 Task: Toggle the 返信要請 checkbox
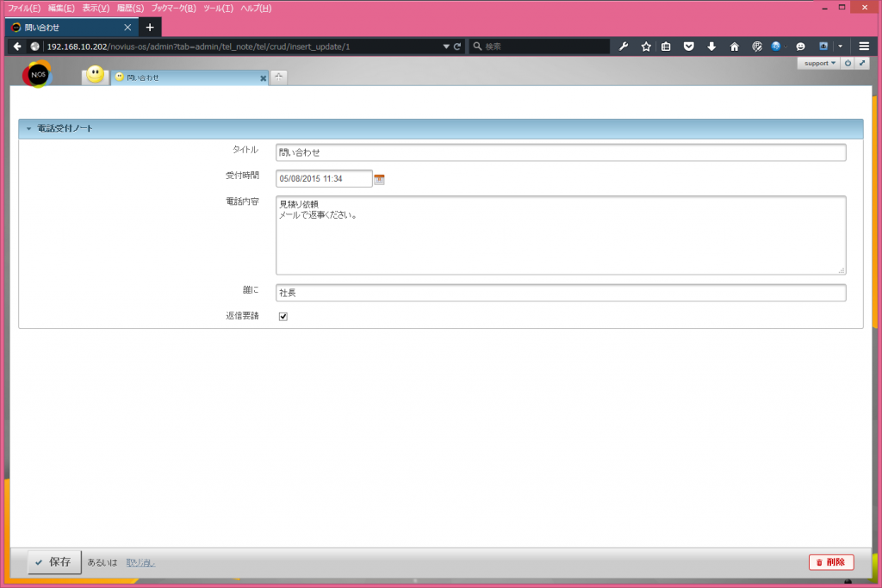coord(283,316)
